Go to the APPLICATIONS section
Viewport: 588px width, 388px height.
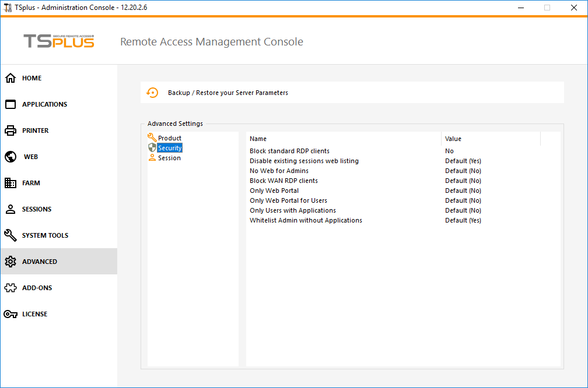pos(59,104)
